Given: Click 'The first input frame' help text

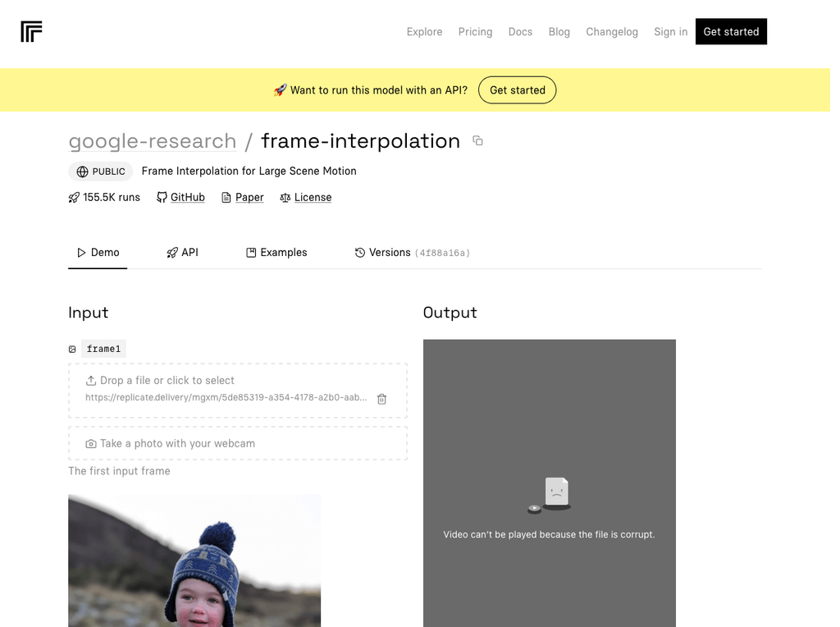Looking at the screenshot, I should click(x=120, y=471).
